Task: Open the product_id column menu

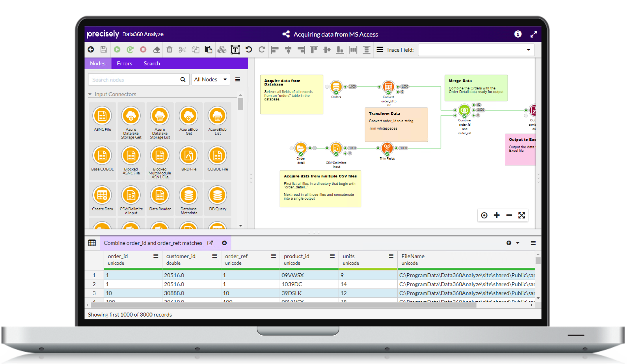Action: [x=332, y=256]
